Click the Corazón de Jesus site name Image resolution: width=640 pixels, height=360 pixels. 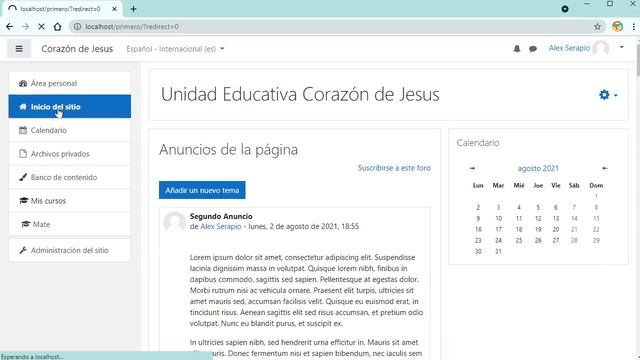77,49
